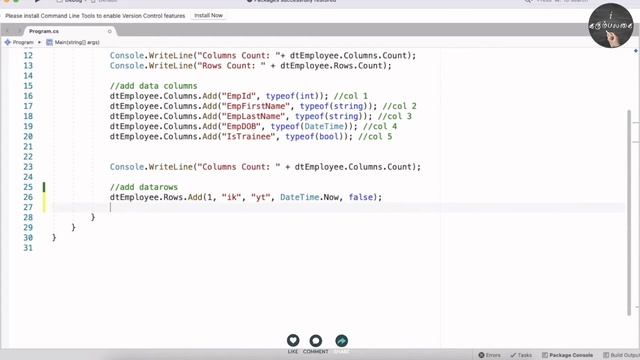Navigate forward with the editor's forward arrow
The width and height of the screenshot is (640, 360).
click(x=18, y=31)
